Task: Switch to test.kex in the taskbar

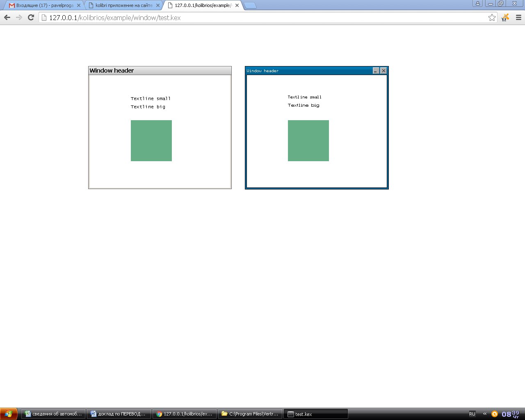Action: point(316,414)
